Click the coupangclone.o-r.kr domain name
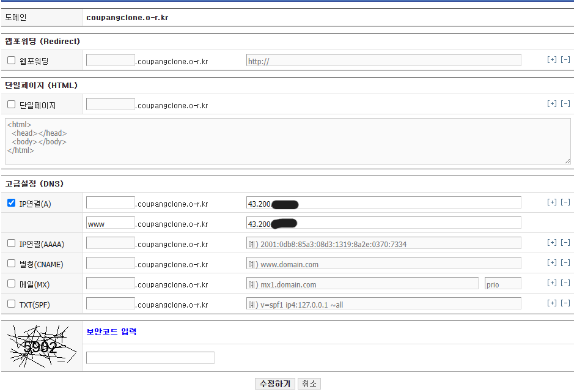Image resolution: width=574 pixels, height=392 pixels. click(127, 18)
